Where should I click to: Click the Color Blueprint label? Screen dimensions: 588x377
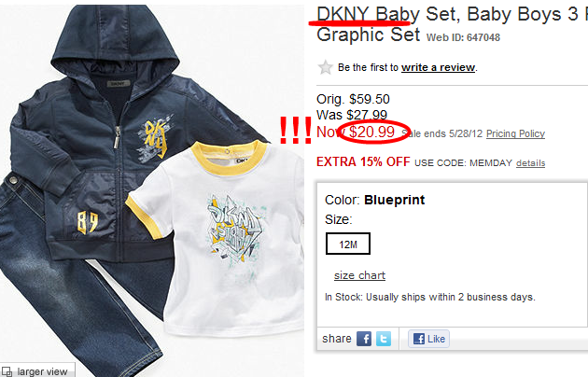tap(374, 200)
